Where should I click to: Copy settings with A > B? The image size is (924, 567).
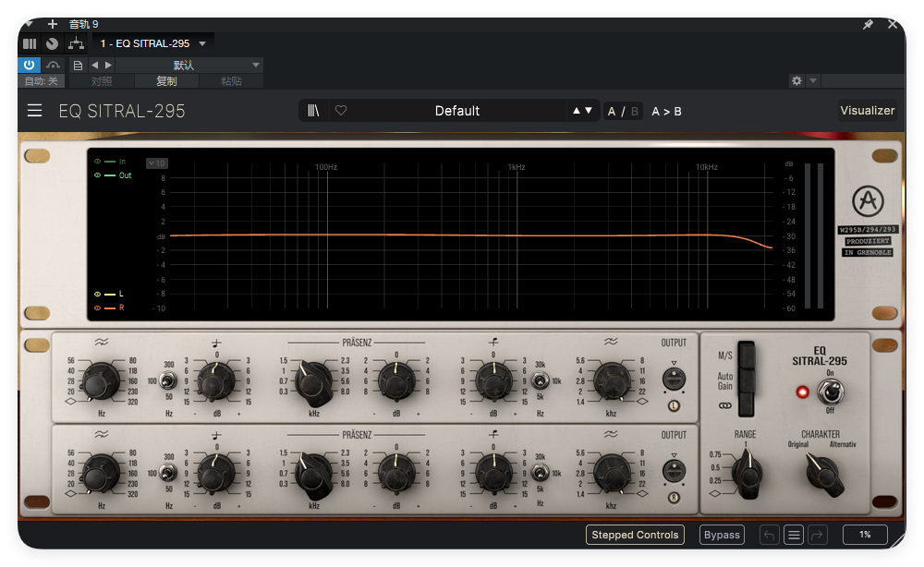point(666,112)
